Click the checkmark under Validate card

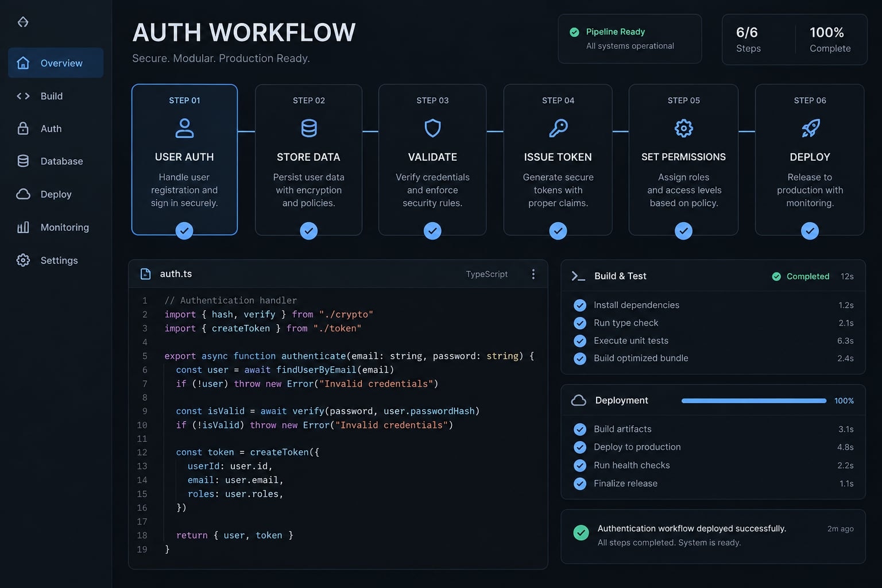point(432,231)
